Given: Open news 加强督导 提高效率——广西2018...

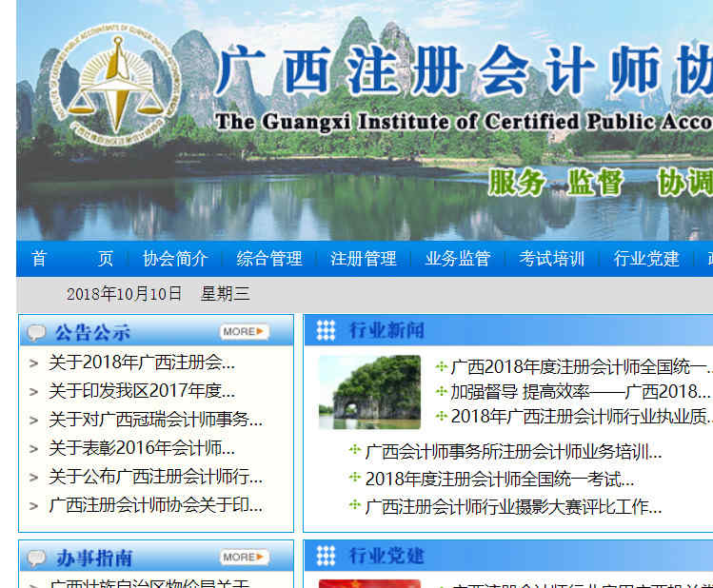Looking at the screenshot, I should tap(580, 391).
